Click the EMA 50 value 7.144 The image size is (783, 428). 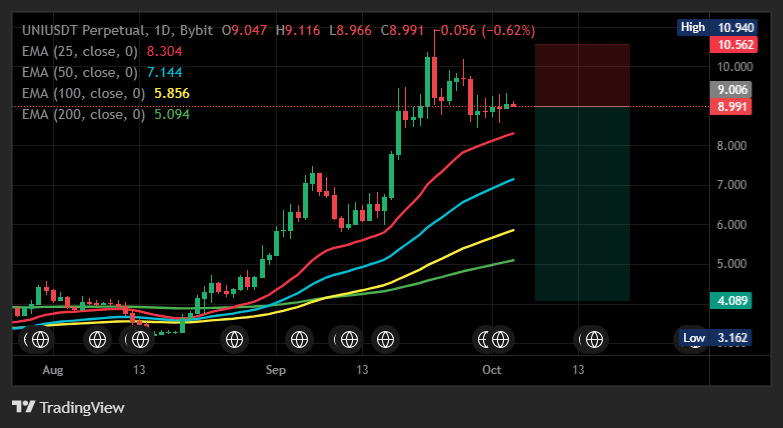pyautogui.click(x=164, y=72)
